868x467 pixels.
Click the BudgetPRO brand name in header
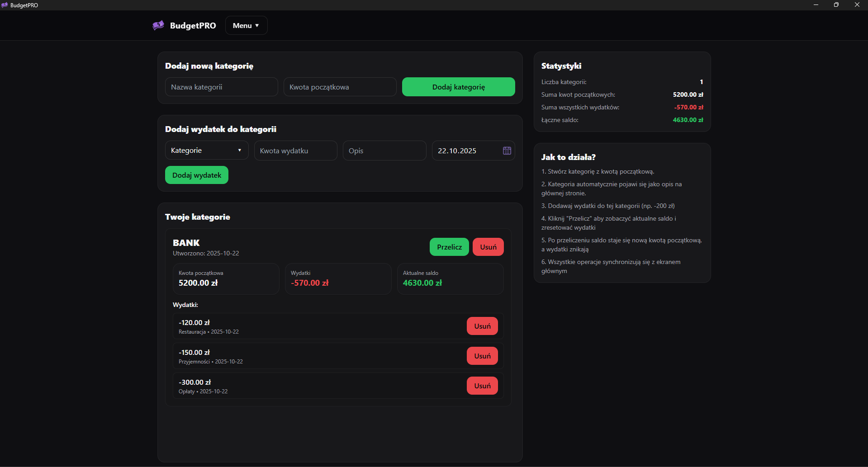193,25
